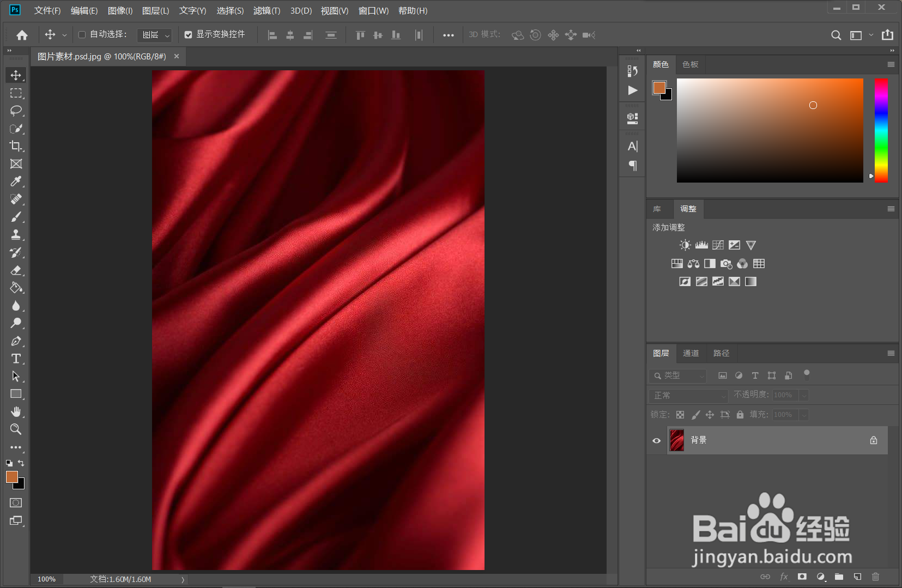The image size is (902, 588).
Task: Open the Color panel flyout menu
Action: 891,64
